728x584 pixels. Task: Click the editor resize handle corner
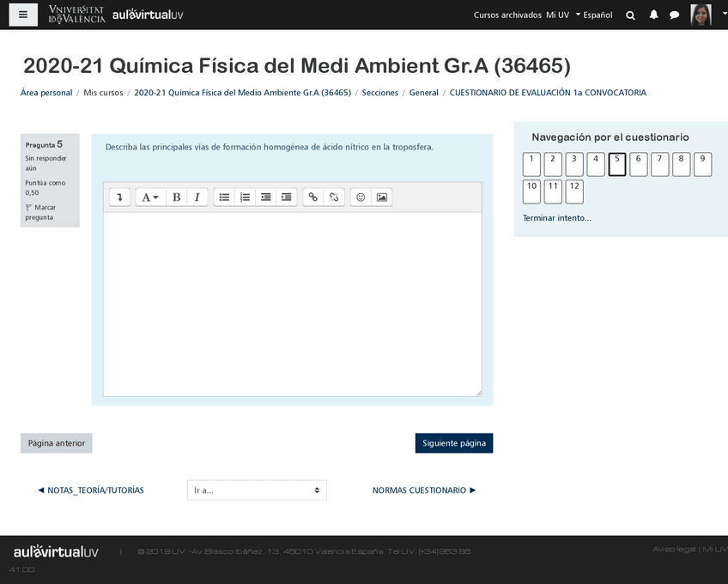pyautogui.click(x=479, y=393)
